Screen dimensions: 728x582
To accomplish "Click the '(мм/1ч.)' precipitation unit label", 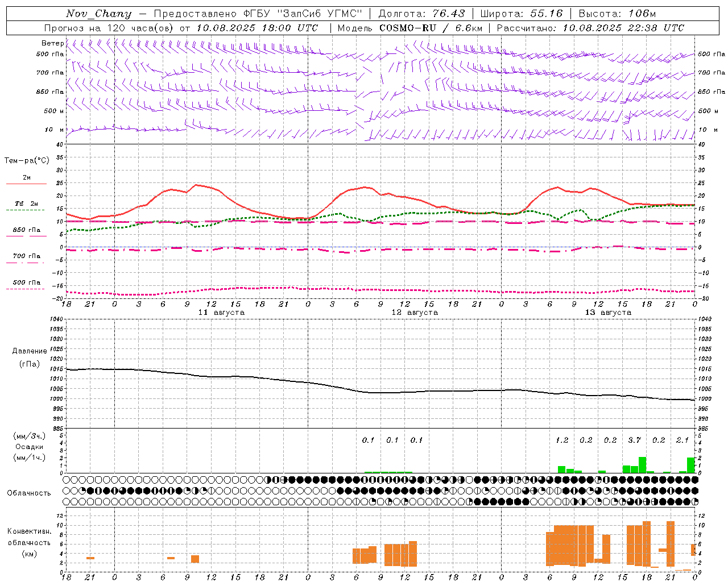I will click(30, 458).
